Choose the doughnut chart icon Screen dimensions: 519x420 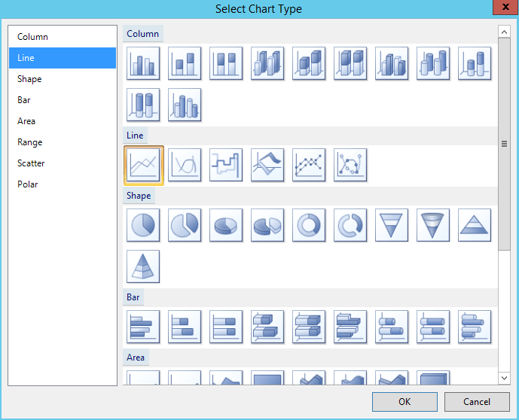[309, 225]
